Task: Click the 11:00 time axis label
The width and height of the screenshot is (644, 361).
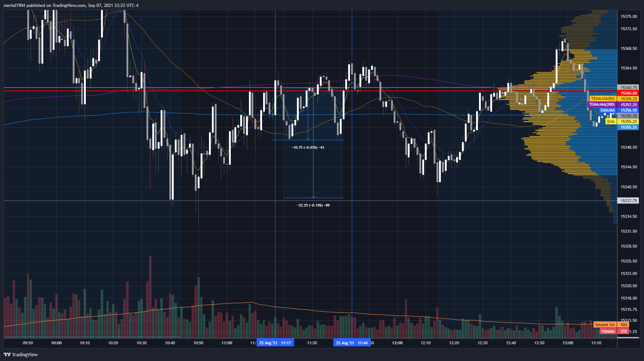Action: click(227, 343)
